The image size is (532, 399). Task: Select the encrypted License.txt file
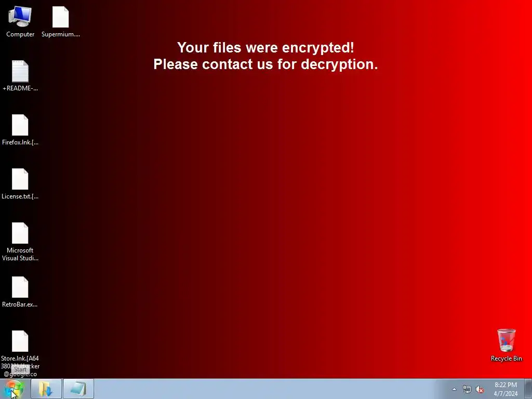pyautogui.click(x=20, y=183)
